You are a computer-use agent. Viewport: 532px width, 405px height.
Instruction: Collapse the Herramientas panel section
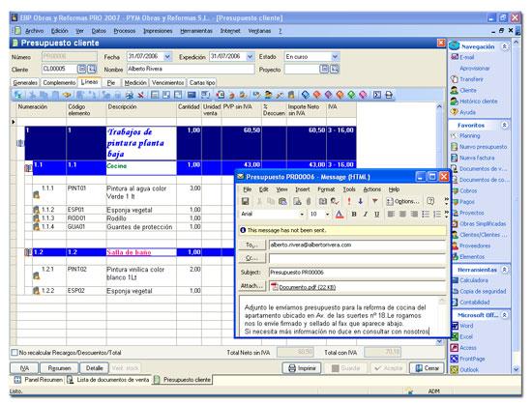tap(505, 270)
